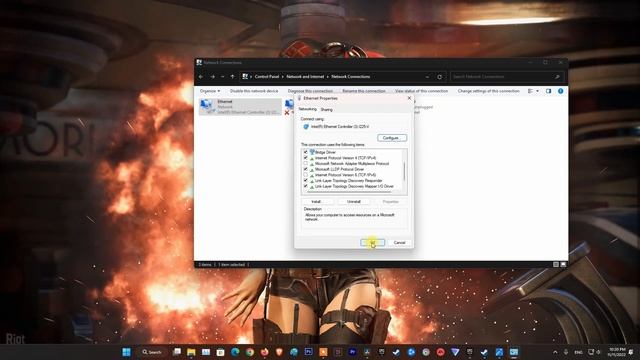The height and width of the screenshot is (360, 640).
Task: Uncheck Link-Layer Topology Discovery Mapper I/O Driver
Action: (x=305, y=186)
